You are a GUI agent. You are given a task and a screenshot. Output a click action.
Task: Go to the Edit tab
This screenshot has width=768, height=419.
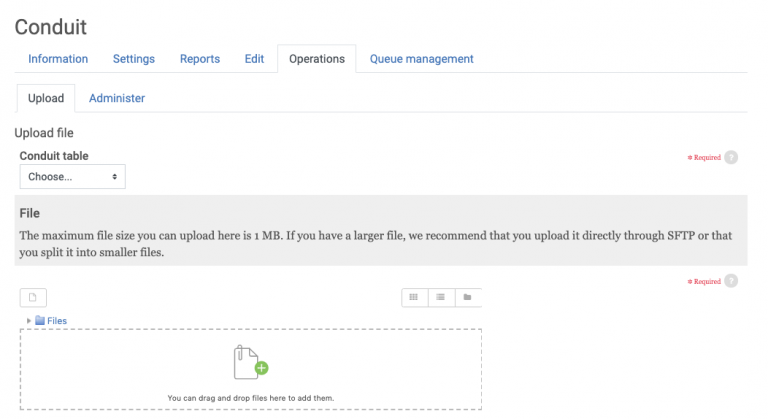(x=254, y=59)
